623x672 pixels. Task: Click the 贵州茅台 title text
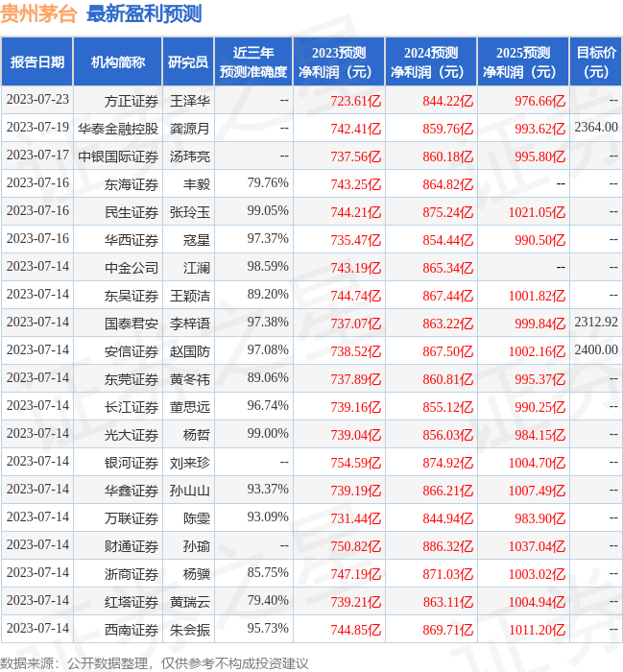click(38, 14)
